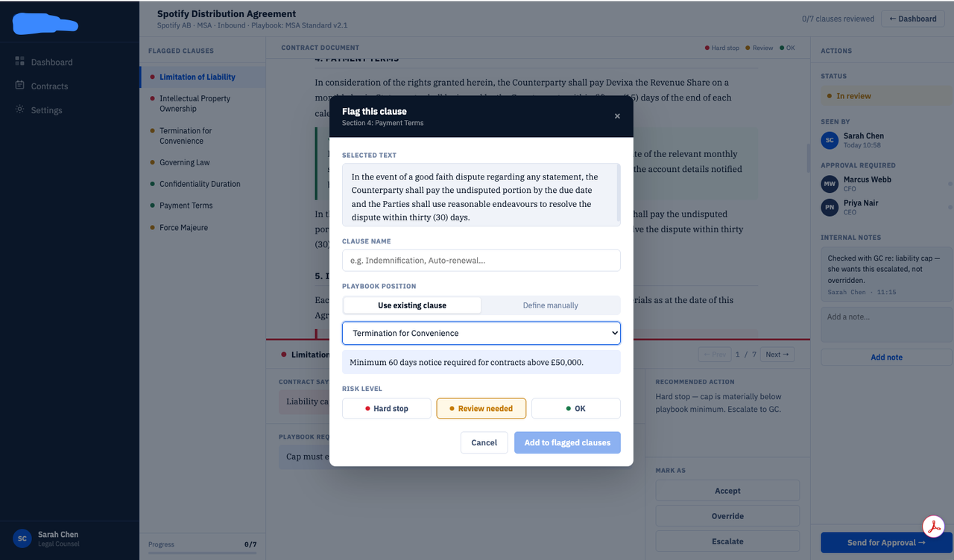Open the Settings gear icon
Viewport: 954px width, 560px height.
[x=20, y=109]
